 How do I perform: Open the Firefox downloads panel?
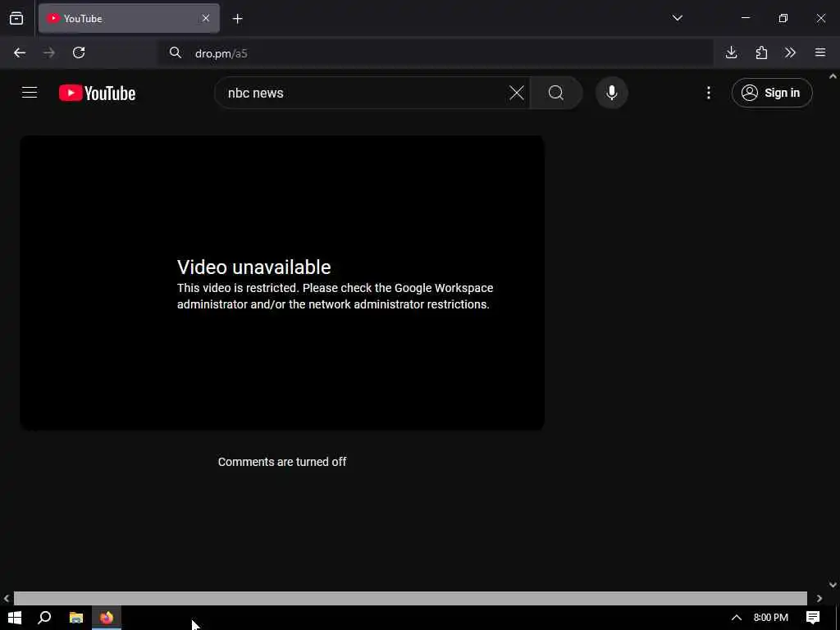pyautogui.click(x=731, y=52)
